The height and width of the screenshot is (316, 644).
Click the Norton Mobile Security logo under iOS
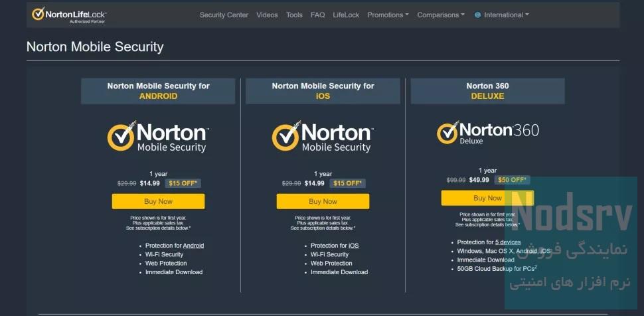pos(323,137)
